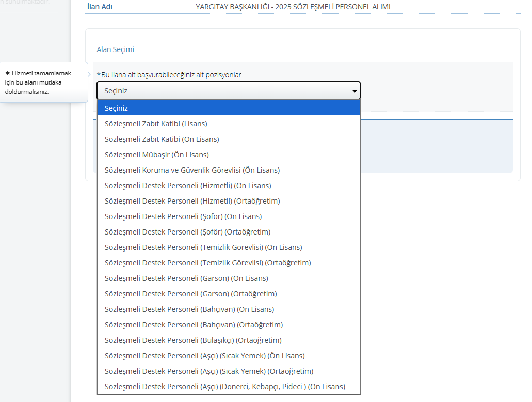
Task: Choose Destek Personeli (Şoför) (Ortaöğretim)
Action: click(x=229, y=232)
